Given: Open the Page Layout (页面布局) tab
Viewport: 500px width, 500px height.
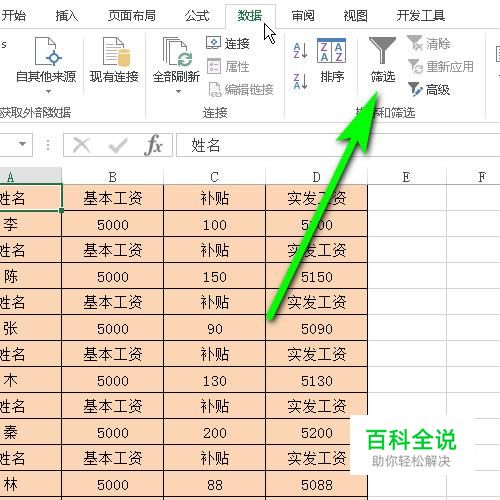Looking at the screenshot, I should [x=132, y=16].
